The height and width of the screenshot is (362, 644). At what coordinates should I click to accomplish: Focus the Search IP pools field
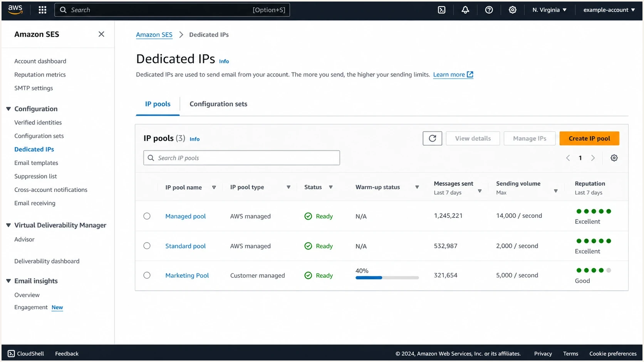[241, 158]
